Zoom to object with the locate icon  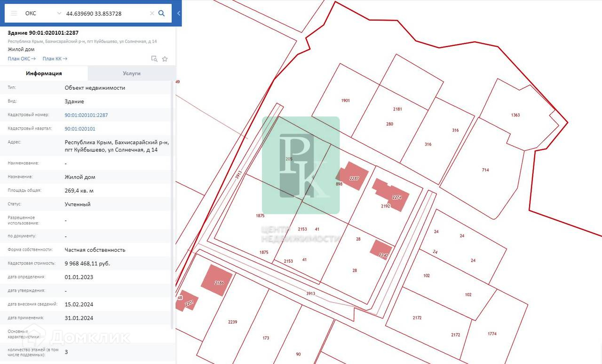coord(154,59)
